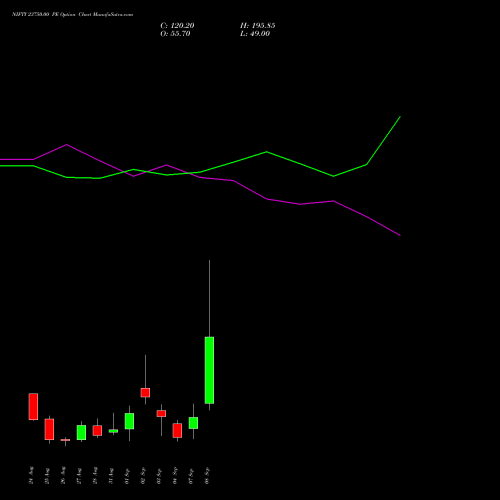
Task: Select the red candle for 25 Aug
Action: coord(49,429)
